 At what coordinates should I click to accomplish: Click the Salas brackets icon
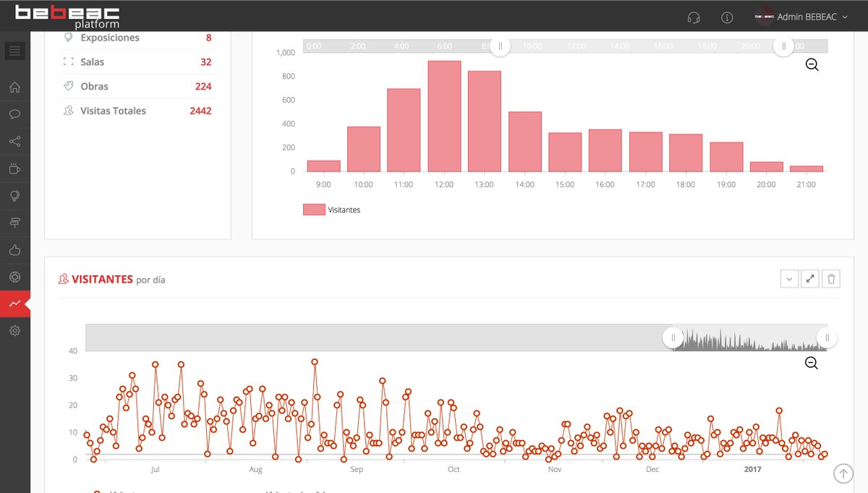pos(68,62)
